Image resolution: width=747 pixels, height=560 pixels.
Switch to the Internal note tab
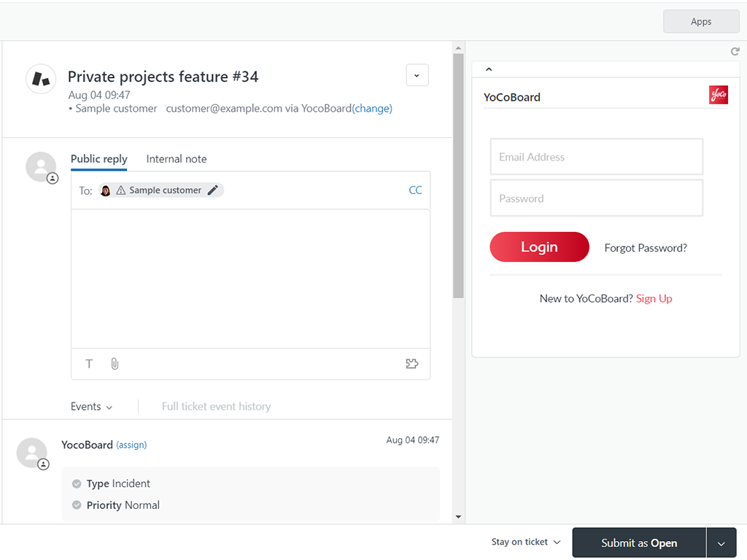(177, 159)
